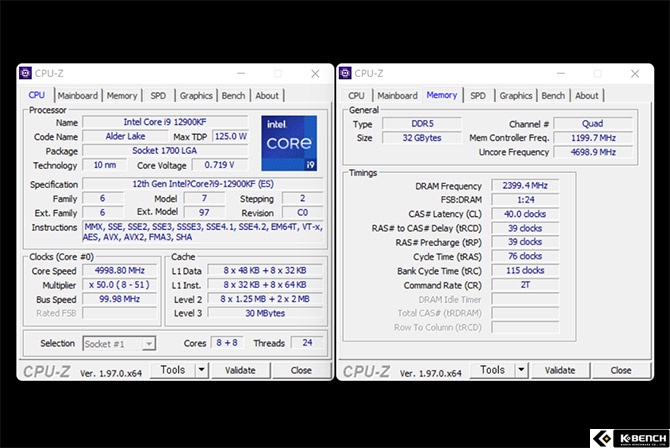The width and height of the screenshot is (670, 448).
Task: Click bus speed value '99.98 MHz'
Action: click(120, 299)
